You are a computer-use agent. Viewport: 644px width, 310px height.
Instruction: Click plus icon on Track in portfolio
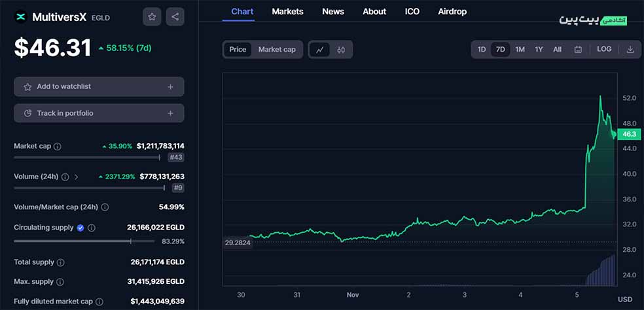coord(170,113)
